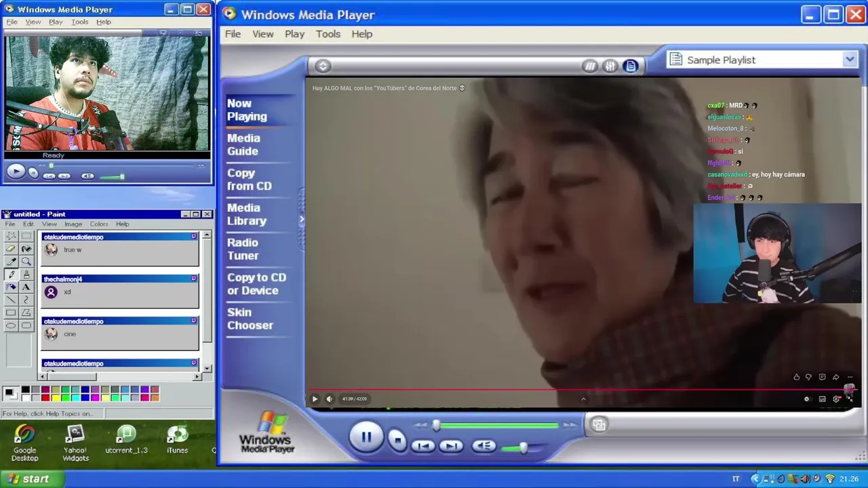
Task: Choose the Fill With Color tool in Paint
Action: [26, 249]
